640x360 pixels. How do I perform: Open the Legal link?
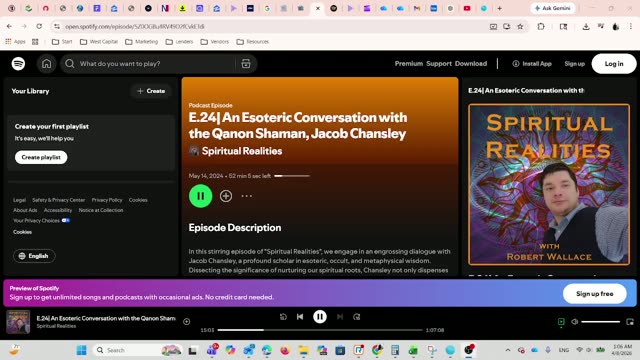click(19, 200)
